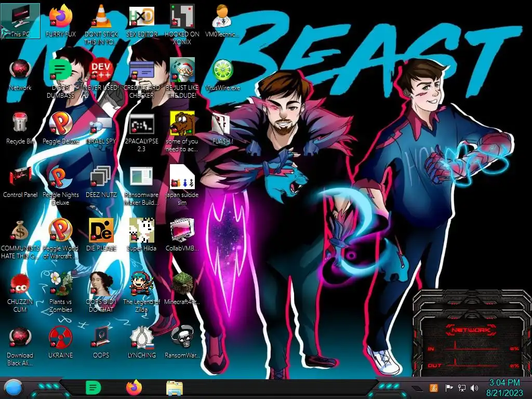Launch Plants vs Zombies from desktop
Image resolution: width=532 pixels, height=399 pixels.
coord(61,293)
